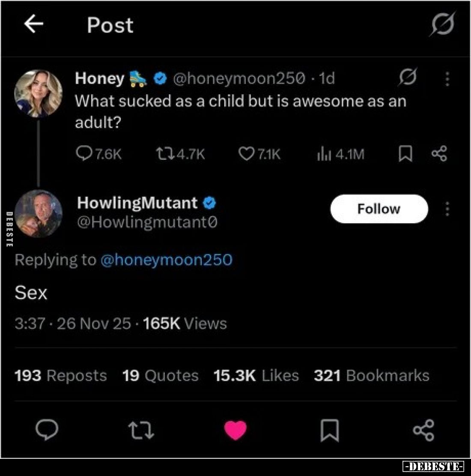Tap Grok icon on Honey's post
471x476 pixels.
tap(407, 78)
